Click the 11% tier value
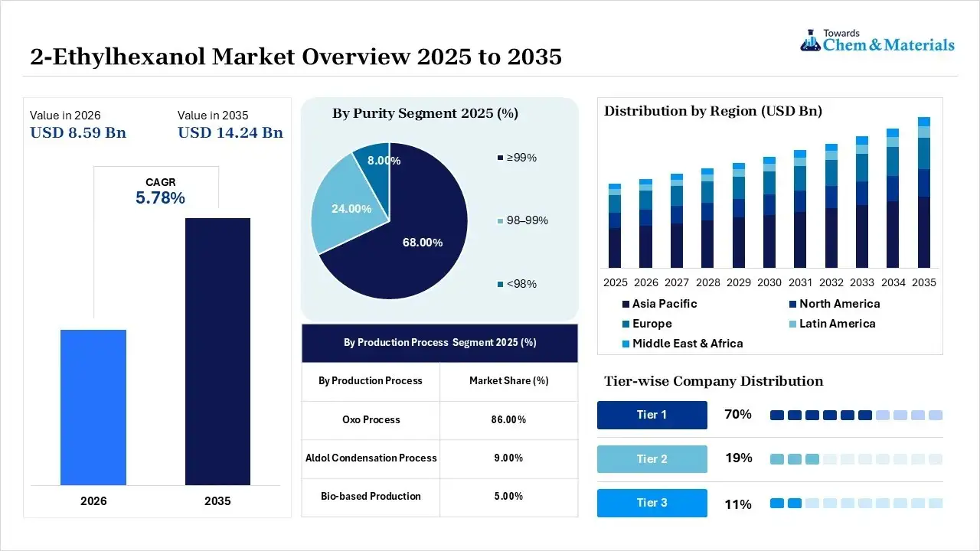Image resolution: width=980 pixels, height=551 pixels. click(738, 504)
